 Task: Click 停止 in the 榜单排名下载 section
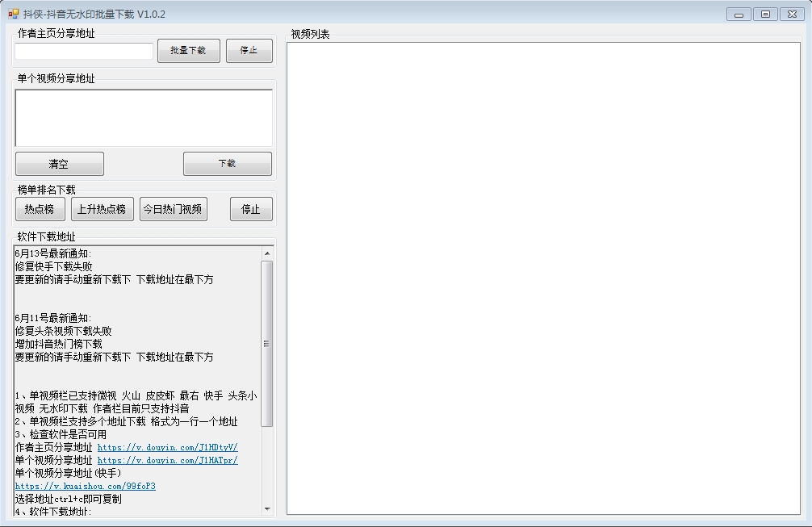pyautogui.click(x=251, y=209)
